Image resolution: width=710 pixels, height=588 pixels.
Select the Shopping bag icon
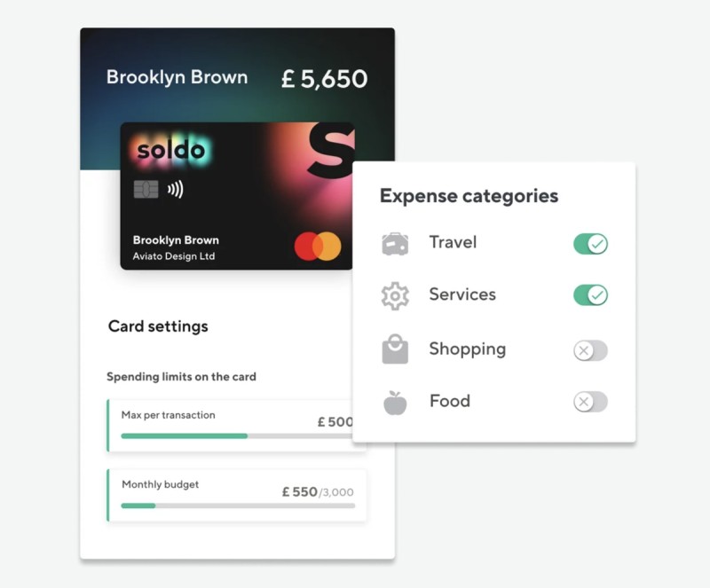click(x=395, y=349)
